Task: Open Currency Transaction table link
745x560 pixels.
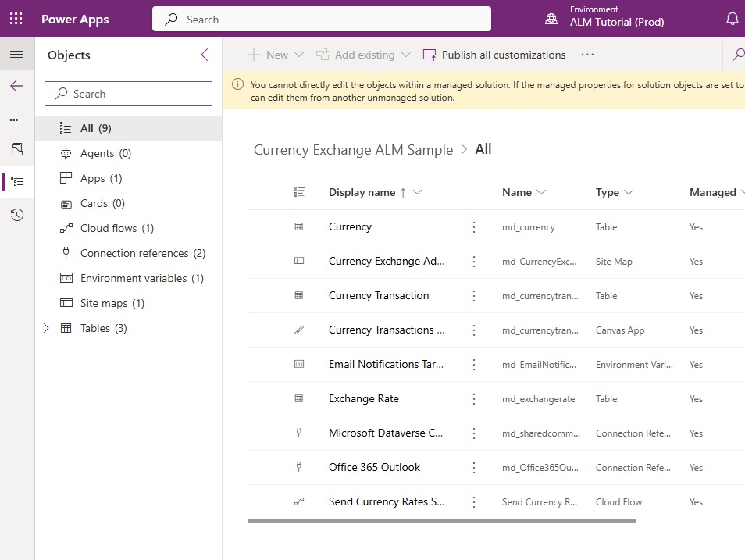Action: point(379,296)
